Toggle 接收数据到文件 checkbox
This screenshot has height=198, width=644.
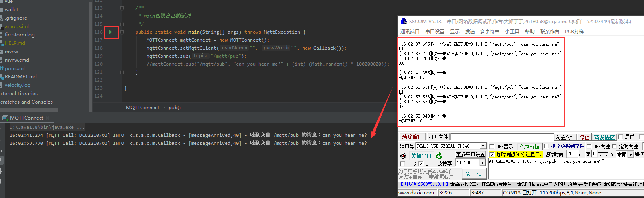tap(546, 146)
